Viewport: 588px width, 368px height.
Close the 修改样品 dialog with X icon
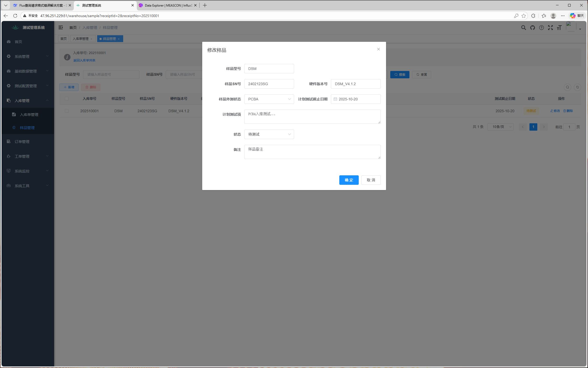378,49
